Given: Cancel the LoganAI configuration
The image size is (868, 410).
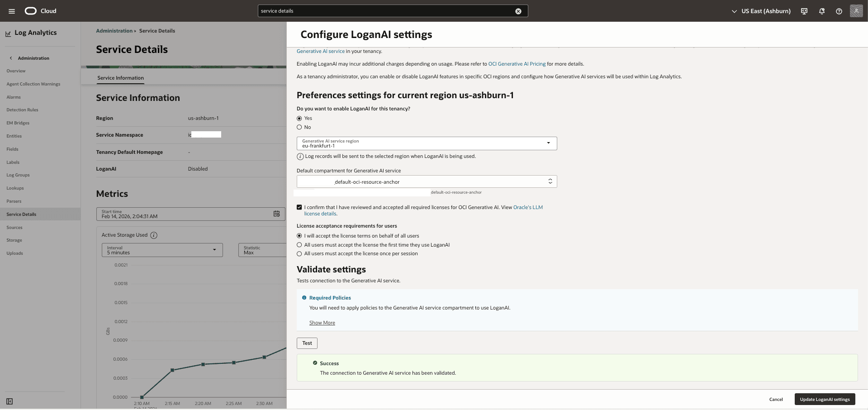Looking at the screenshot, I should [x=776, y=399].
